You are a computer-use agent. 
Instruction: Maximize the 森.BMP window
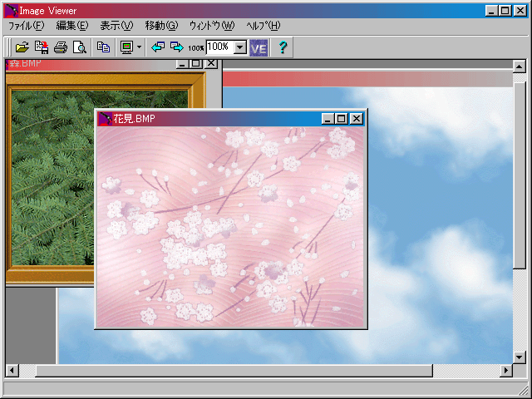[x=196, y=64]
